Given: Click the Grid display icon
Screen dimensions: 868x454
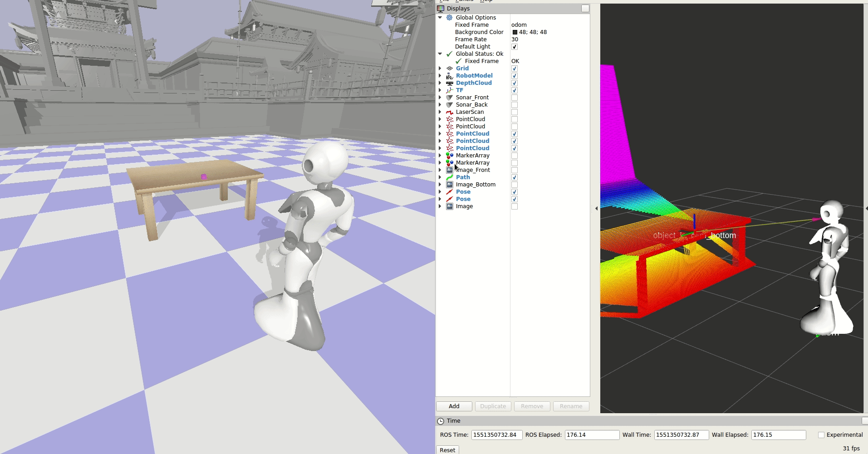Looking at the screenshot, I should click(x=449, y=68).
